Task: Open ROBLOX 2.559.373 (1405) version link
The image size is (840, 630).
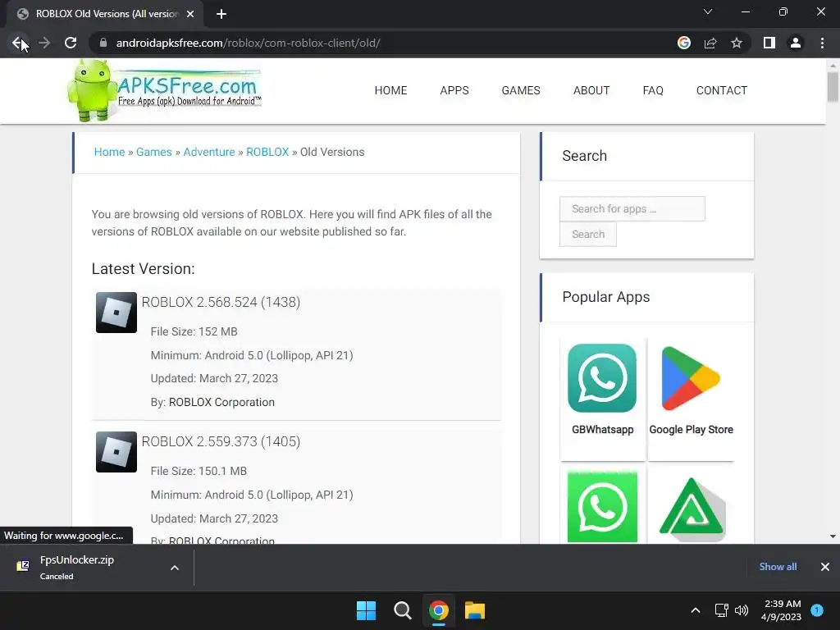Action: point(221,441)
